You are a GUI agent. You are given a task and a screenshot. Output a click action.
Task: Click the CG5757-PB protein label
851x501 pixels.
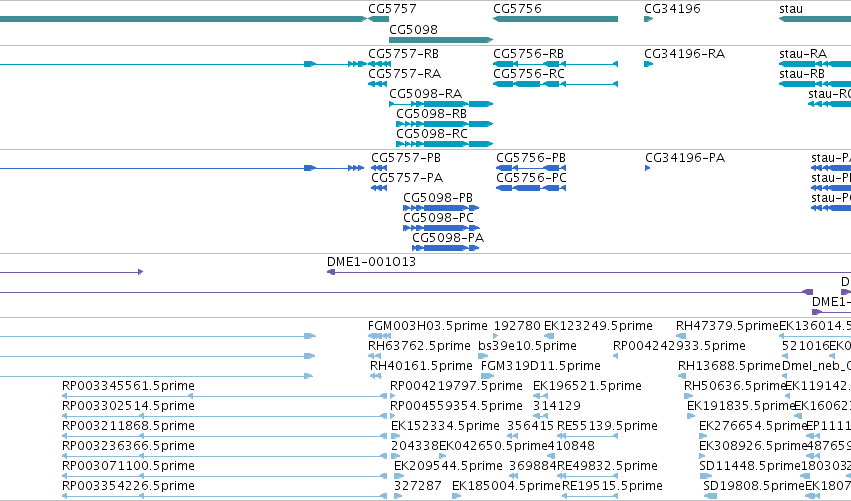(406, 158)
